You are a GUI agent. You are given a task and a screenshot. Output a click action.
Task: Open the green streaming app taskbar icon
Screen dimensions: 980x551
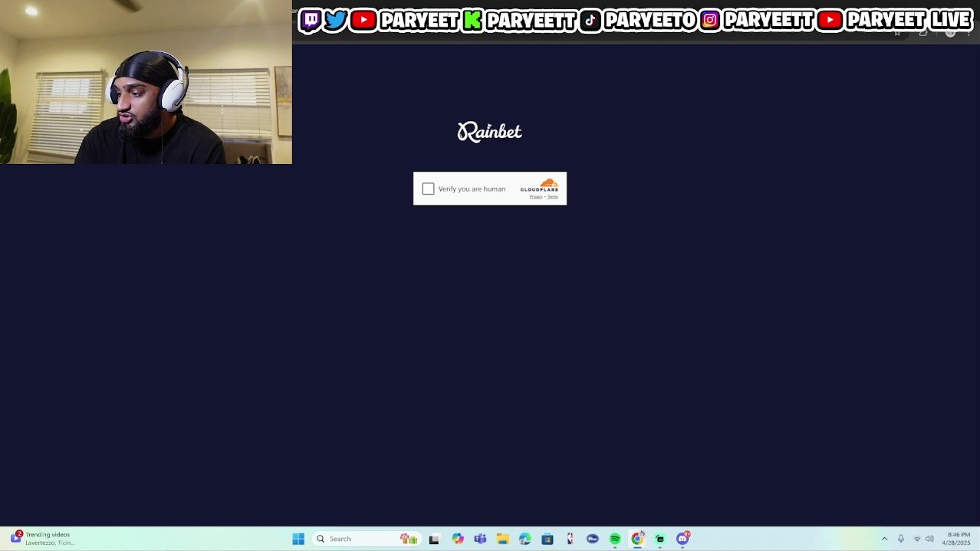pos(659,539)
